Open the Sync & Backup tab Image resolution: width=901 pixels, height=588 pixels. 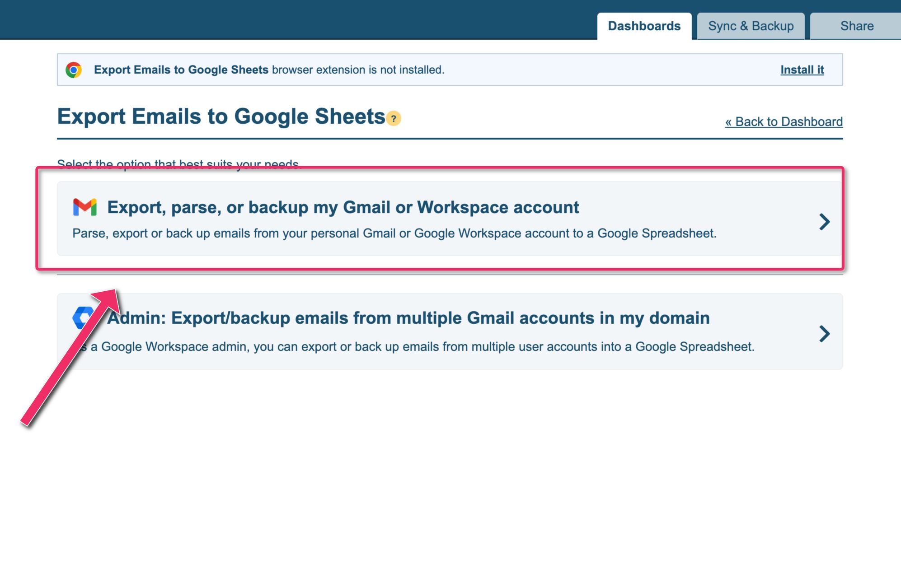point(751,26)
